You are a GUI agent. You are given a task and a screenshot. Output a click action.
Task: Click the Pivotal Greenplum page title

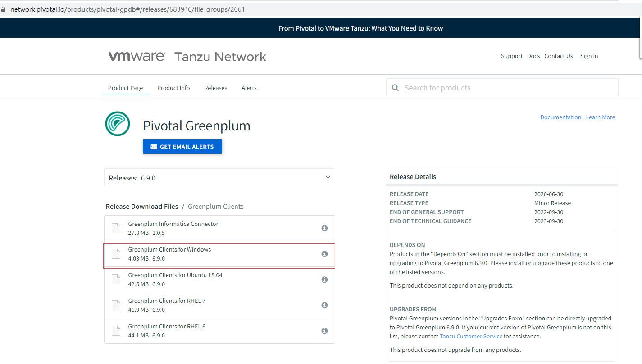196,126
